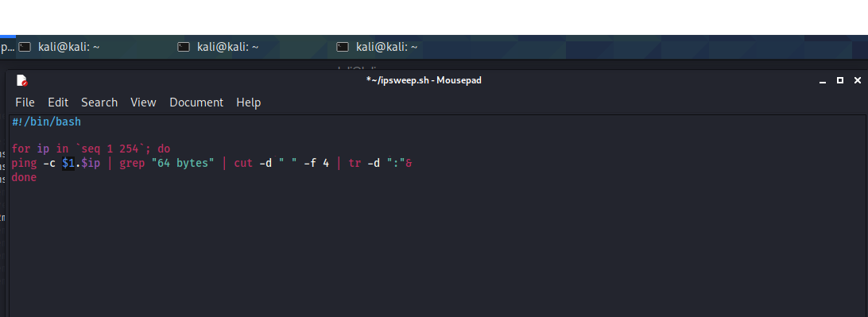Screen dimensions: 868x317
Task: Click the "tr" command in the pipeline
Action: pyautogui.click(x=355, y=163)
